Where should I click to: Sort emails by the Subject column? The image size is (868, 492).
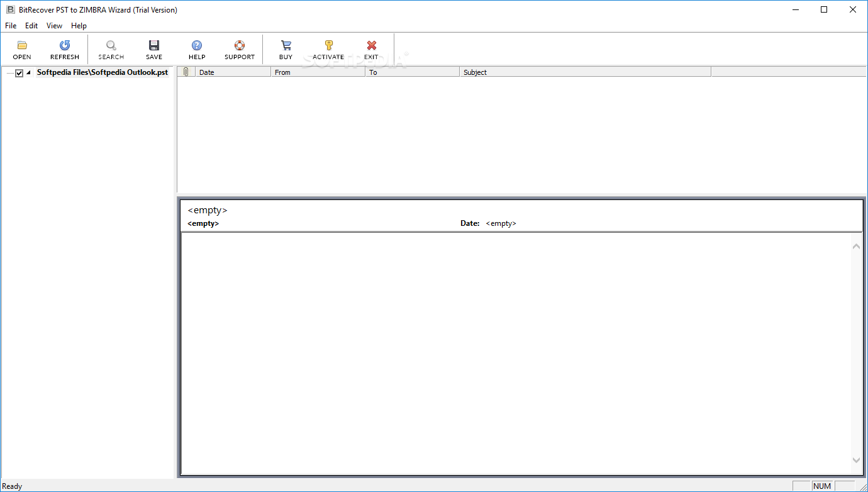click(x=585, y=72)
